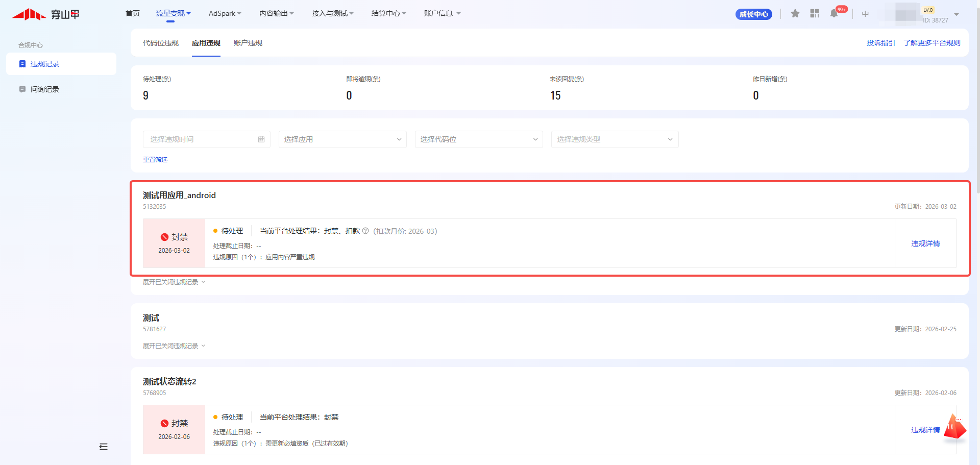The height and width of the screenshot is (465, 980).
Task: Click the help question mark next to 扣款
Action: coord(365,231)
